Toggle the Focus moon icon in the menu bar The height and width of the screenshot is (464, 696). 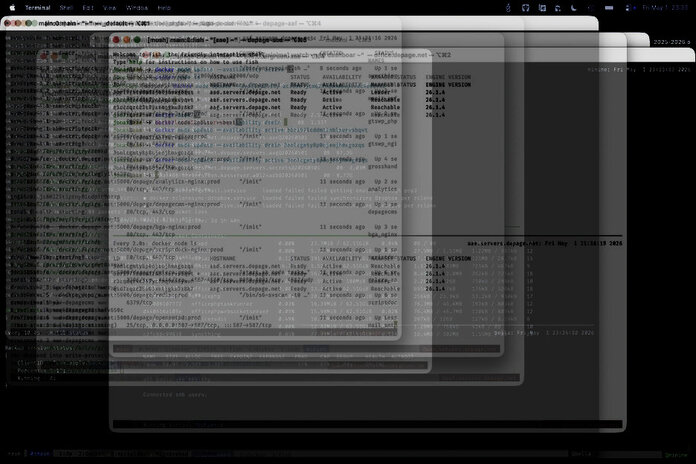[x=574, y=8]
